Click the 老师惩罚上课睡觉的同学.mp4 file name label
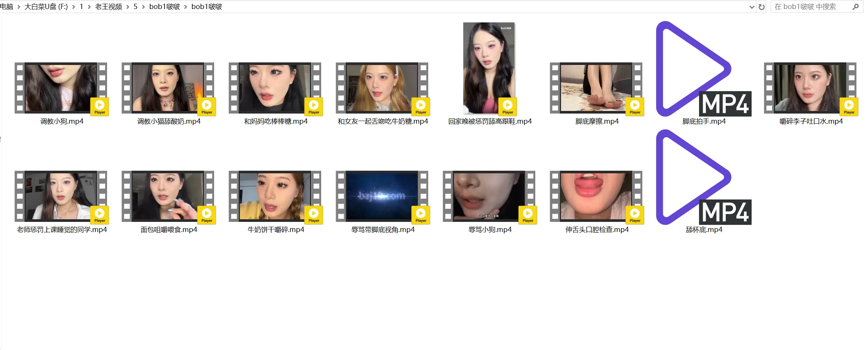 coord(62,230)
